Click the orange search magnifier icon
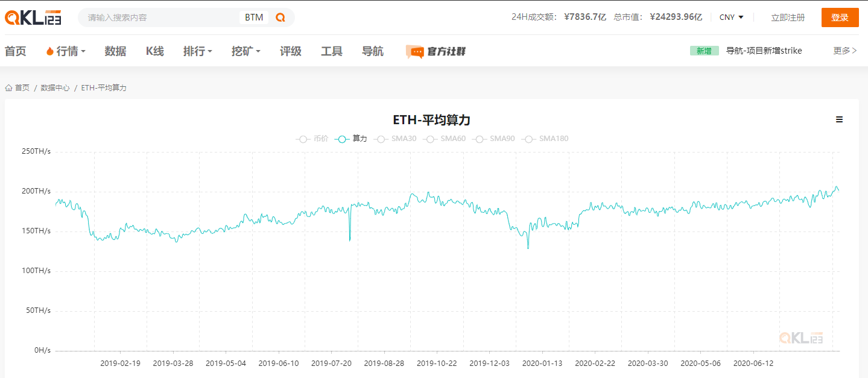Screen dimensions: 868x378 (280, 17)
